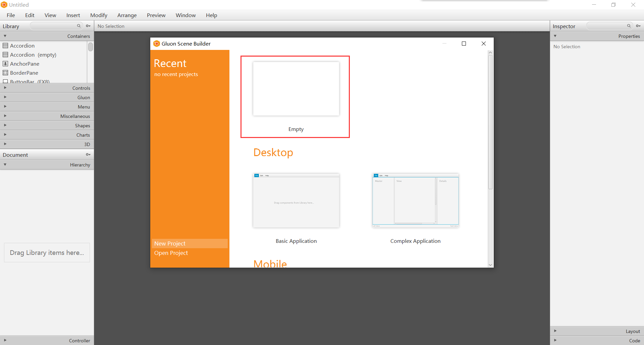Screen dimensions: 644x345
Task: Select the Accordion container item
Action: [44, 46]
